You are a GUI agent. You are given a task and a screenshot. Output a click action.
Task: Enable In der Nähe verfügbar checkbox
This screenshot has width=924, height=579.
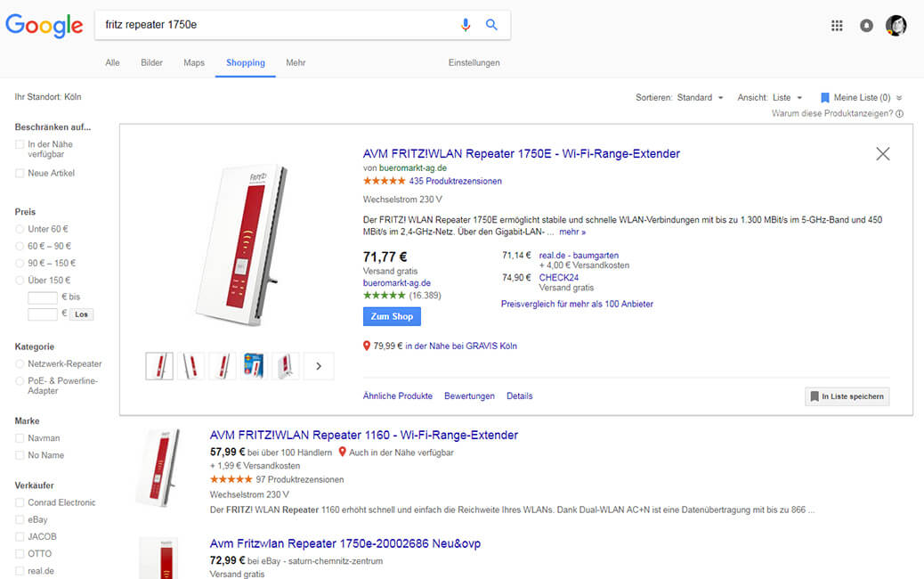tap(20, 144)
